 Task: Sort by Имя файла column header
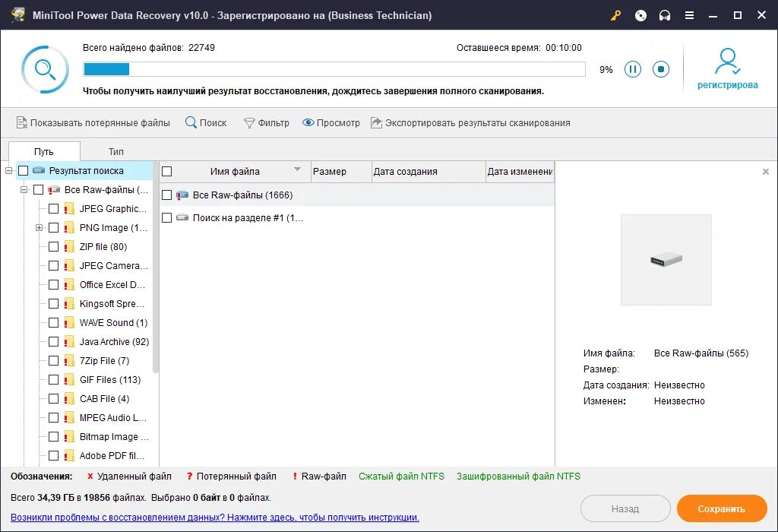point(236,172)
